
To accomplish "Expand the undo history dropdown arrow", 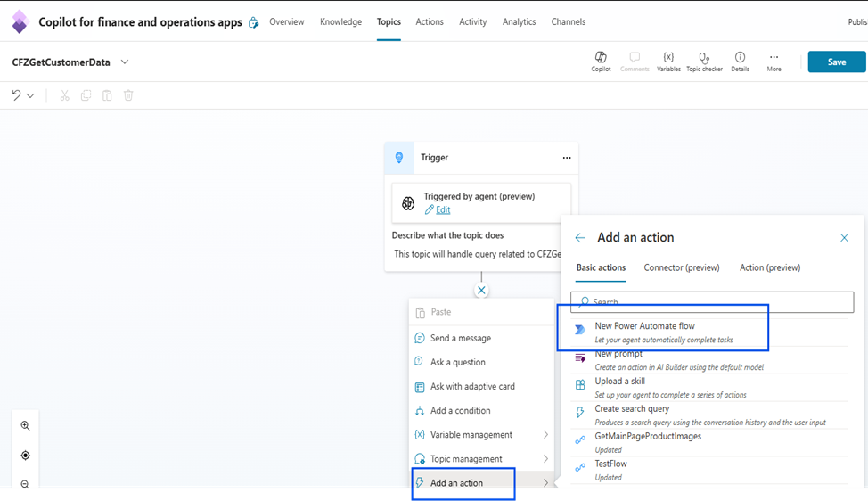I will 30,95.
